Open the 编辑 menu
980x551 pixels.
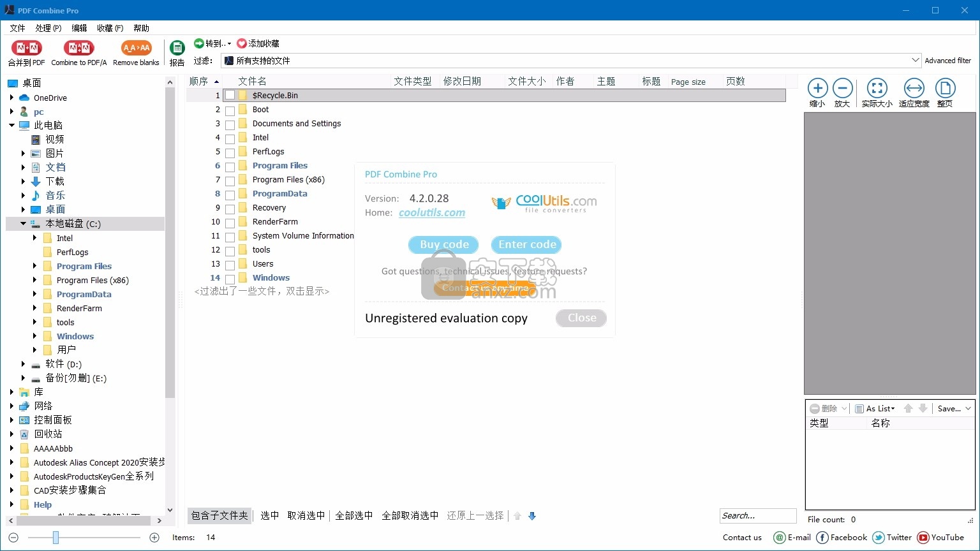[79, 28]
